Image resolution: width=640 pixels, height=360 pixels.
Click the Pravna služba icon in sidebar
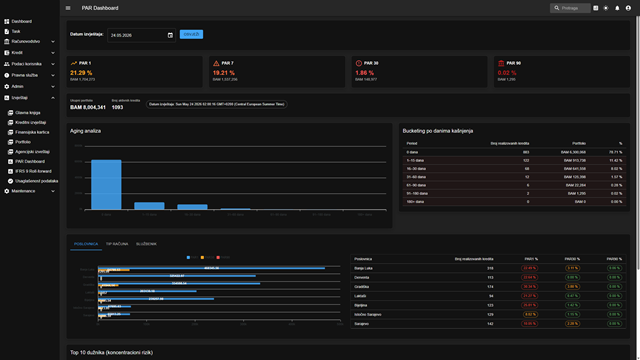tap(7, 76)
